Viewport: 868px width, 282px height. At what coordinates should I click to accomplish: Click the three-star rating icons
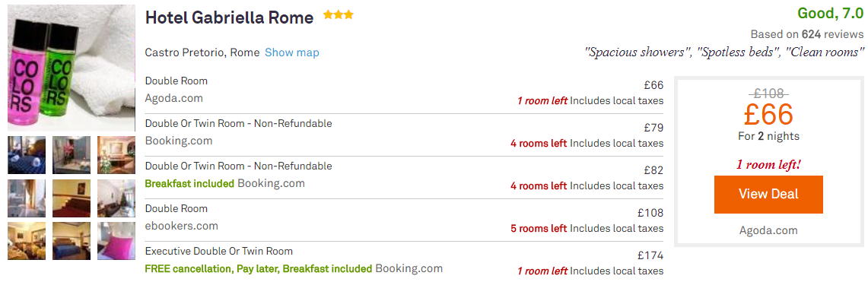[339, 15]
